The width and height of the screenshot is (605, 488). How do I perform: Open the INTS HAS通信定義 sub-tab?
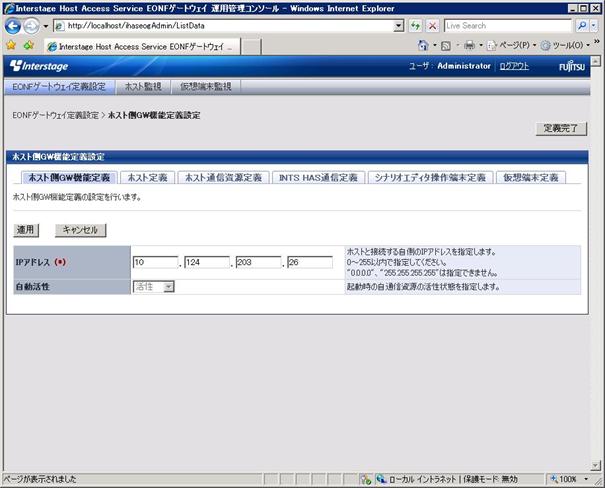(318, 177)
